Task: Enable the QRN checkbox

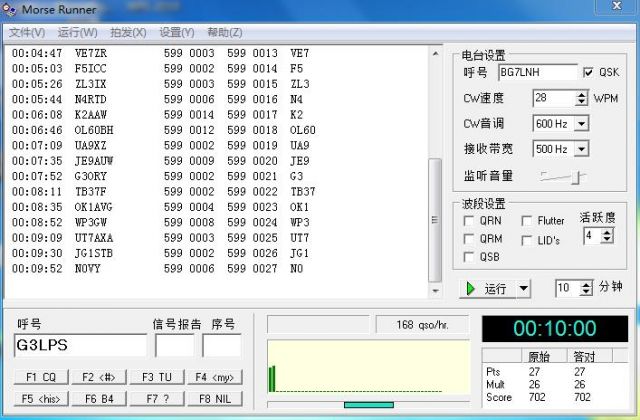Action: coord(469,221)
